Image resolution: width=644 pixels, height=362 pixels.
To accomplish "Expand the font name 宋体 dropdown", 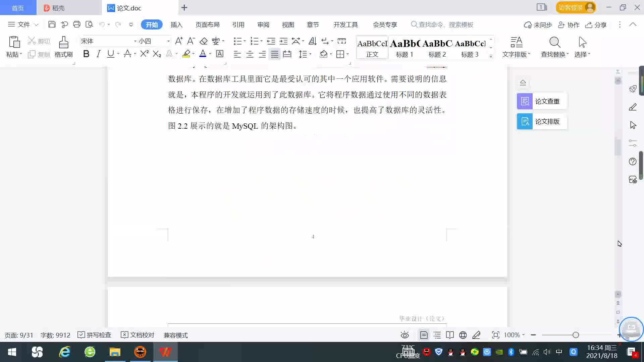I will pos(135,41).
